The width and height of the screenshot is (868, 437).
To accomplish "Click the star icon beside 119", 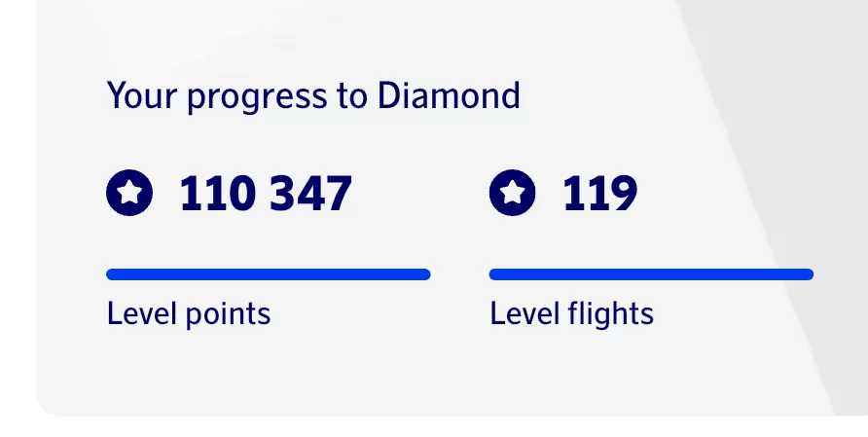I will pyautogui.click(x=513, y=193).
